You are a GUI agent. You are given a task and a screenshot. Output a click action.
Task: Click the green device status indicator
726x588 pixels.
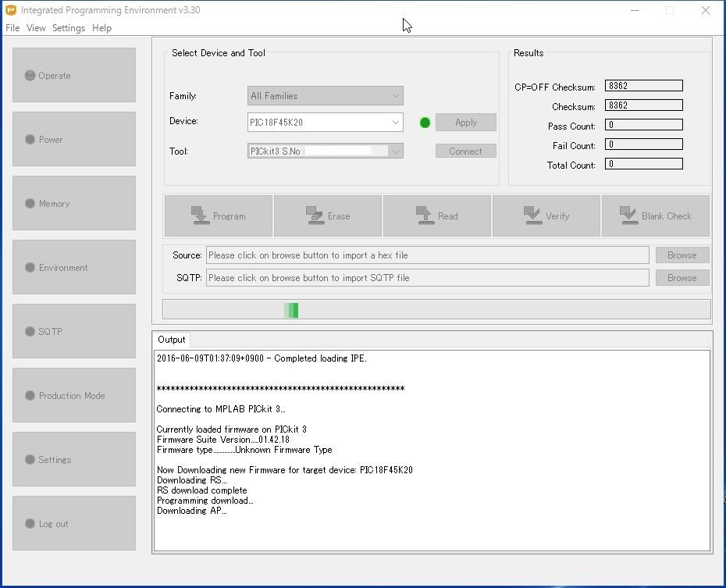pos(425,123)
